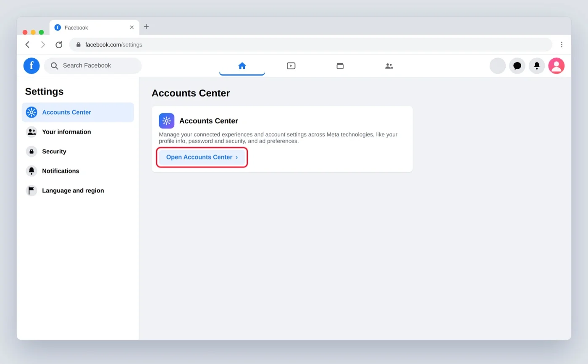Click the 'Manage your connected experiences' description
588x364 pixels.
click(278, 138)
